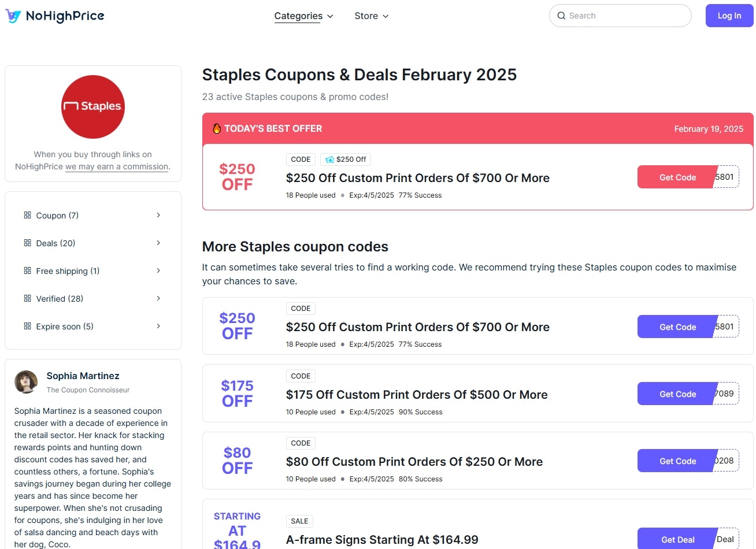Image resolution: width=756 pixels, height=549 pixels.
Task: Expand the Verified (28) filter chevron
Action: (x=158, y=298)
